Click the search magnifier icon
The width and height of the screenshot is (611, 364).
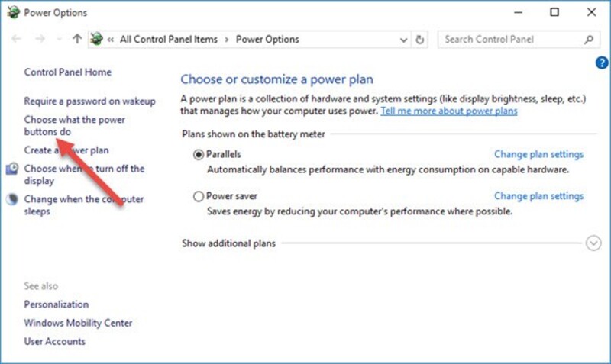pyautogui.click(x=589, y=40)
